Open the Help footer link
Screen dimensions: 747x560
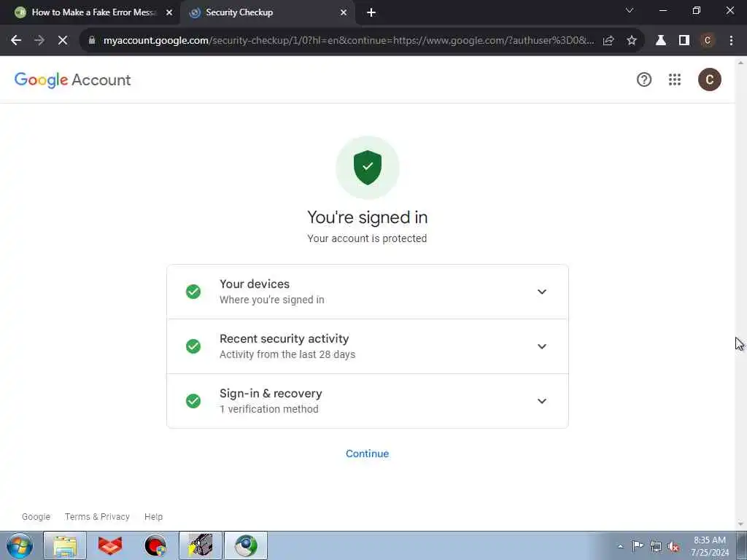[x=153, y=517]
